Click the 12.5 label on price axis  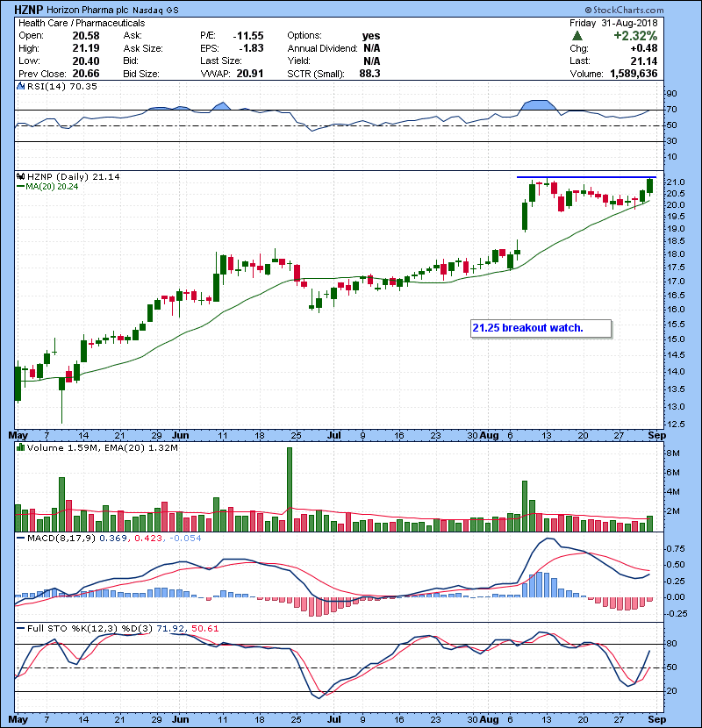point(676,425)
